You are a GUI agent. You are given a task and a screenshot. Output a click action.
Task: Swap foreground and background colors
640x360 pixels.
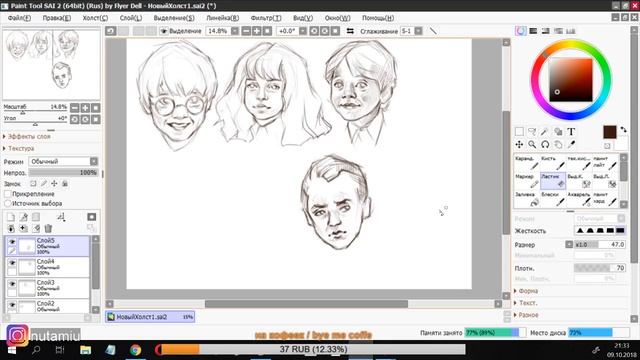pyautogui.click(x=623, y=129)
